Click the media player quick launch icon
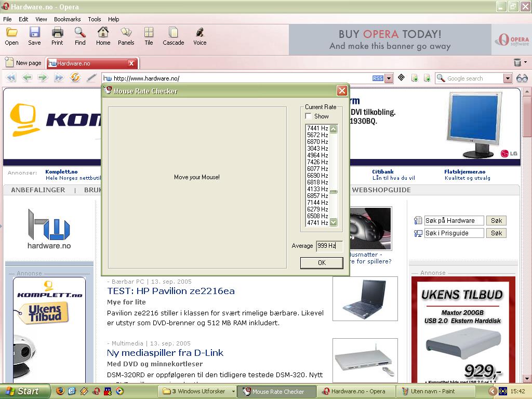 120,391
